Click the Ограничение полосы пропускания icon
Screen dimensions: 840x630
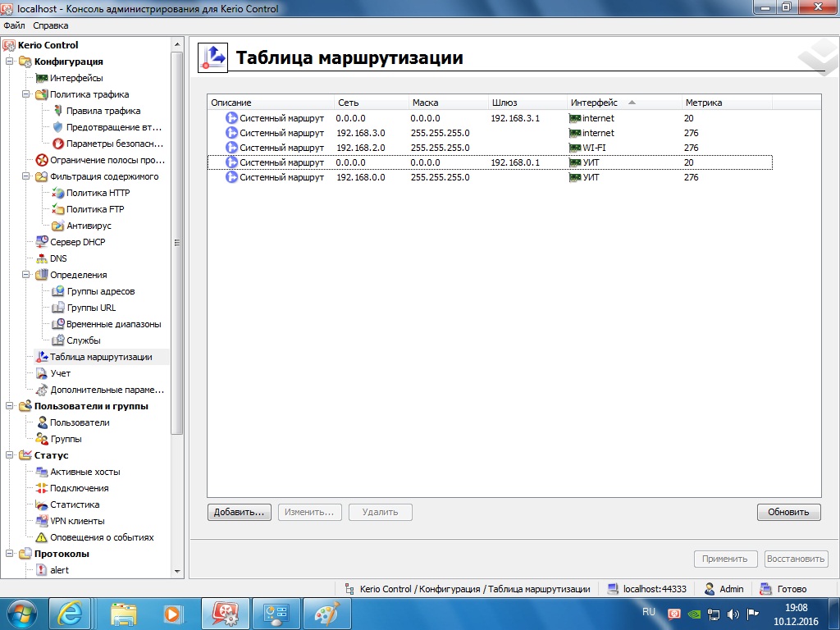coord(42,160)
